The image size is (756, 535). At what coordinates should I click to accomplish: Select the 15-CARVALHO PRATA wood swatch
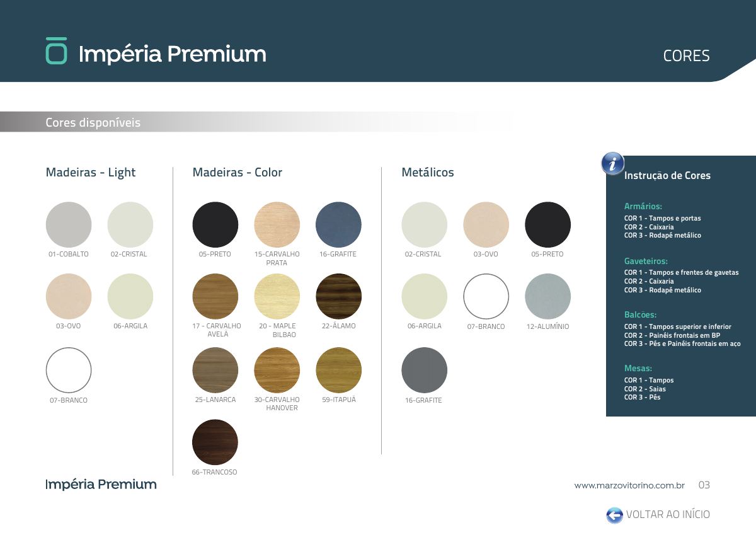coord(277,224)
